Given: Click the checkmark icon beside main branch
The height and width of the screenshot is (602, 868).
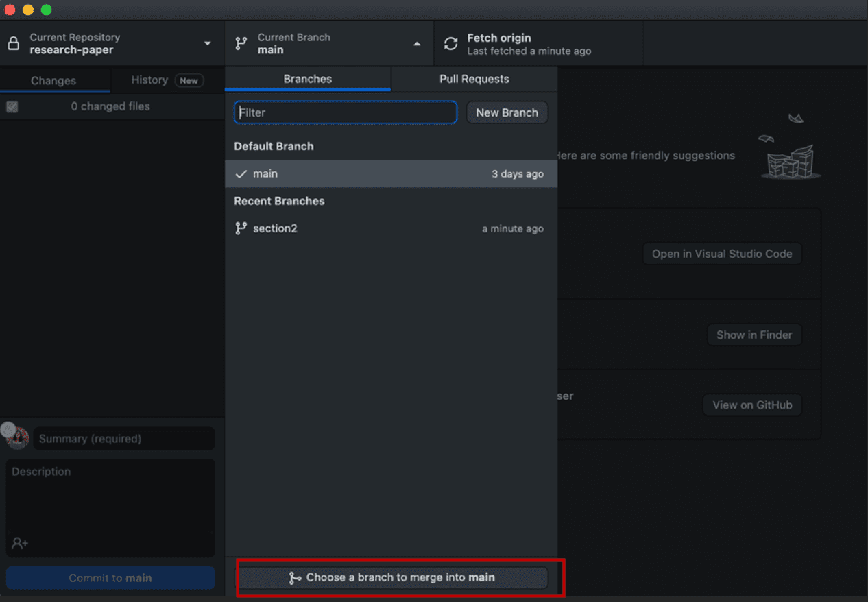Looking at the screenshot, I should pos(241,174).
